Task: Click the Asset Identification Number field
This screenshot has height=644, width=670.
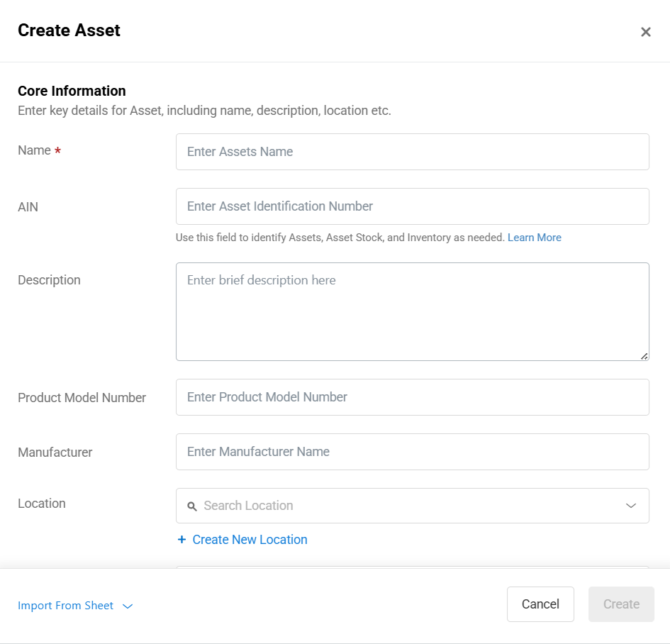Action: [413, 206]
